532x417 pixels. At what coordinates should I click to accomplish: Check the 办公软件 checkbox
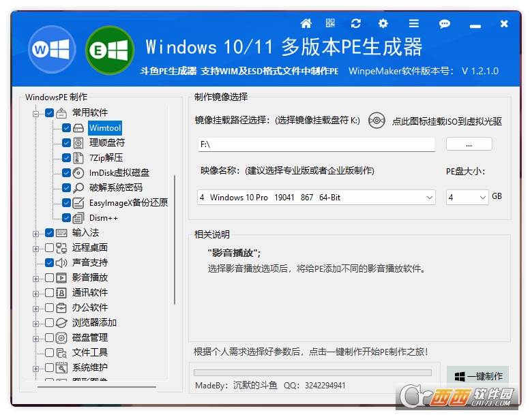coord(50,308)
